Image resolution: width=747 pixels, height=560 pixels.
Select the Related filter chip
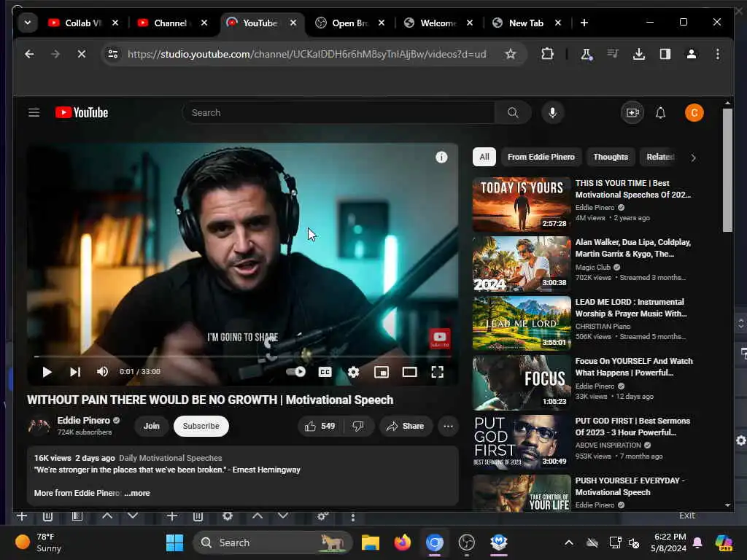coord(659,157)
